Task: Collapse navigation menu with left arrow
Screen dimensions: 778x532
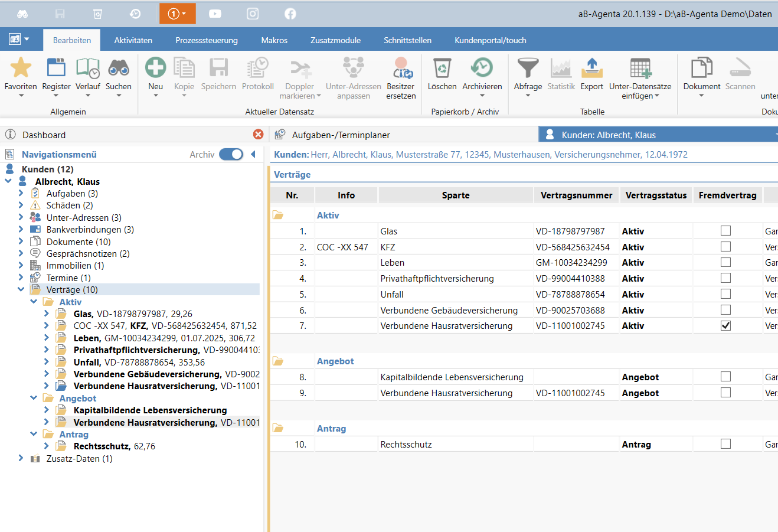Action: [x=253, y=154]
